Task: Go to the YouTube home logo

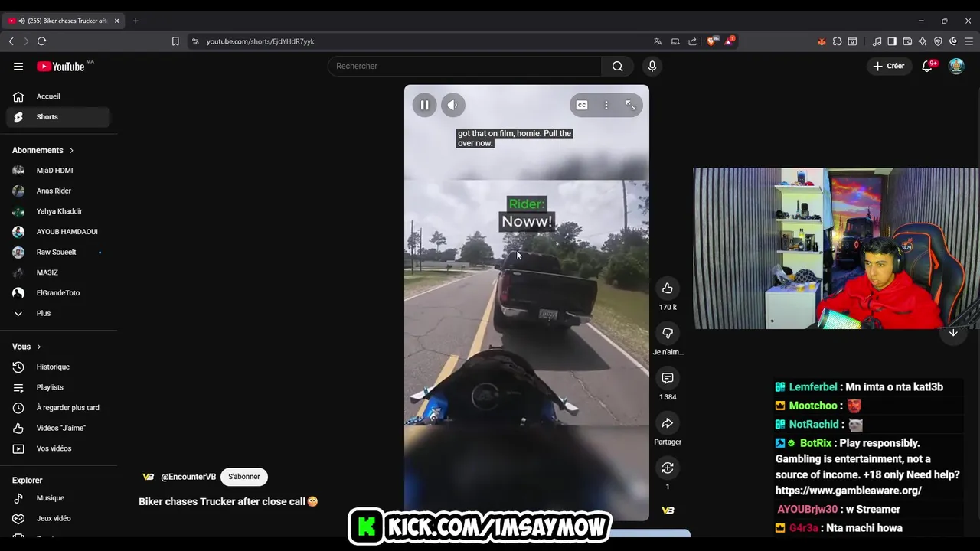Action: (x=60, y=67)
